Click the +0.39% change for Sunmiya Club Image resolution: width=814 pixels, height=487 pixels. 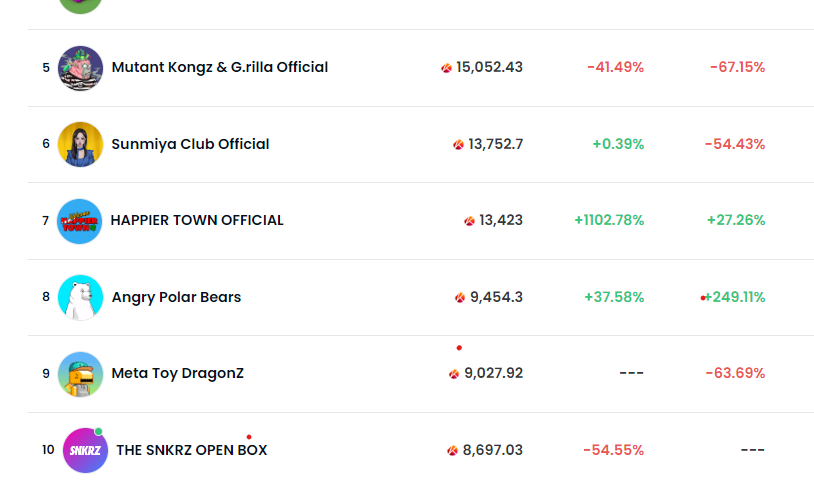618,144
